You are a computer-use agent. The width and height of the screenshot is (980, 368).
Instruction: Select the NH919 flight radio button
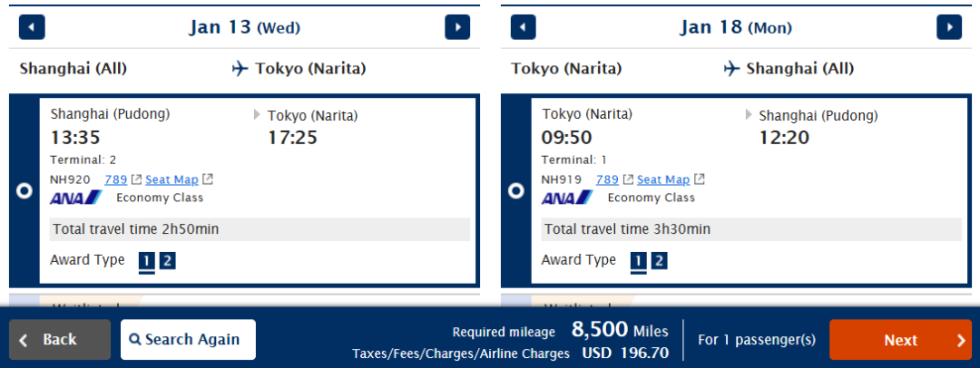coord(516,191)
